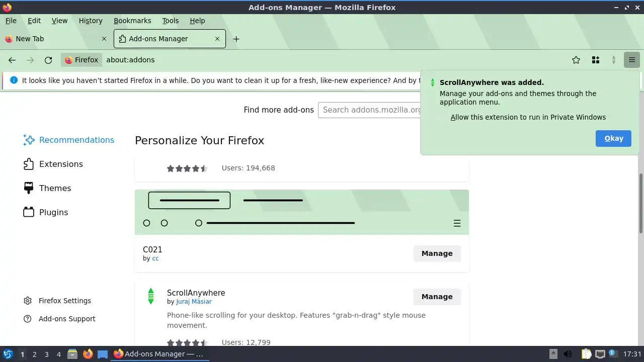Open the History menu

[x=91, y=21]
